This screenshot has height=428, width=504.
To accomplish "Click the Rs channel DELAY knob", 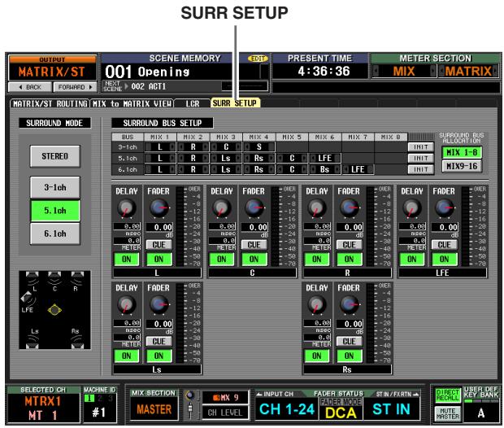I will (316, 304).
